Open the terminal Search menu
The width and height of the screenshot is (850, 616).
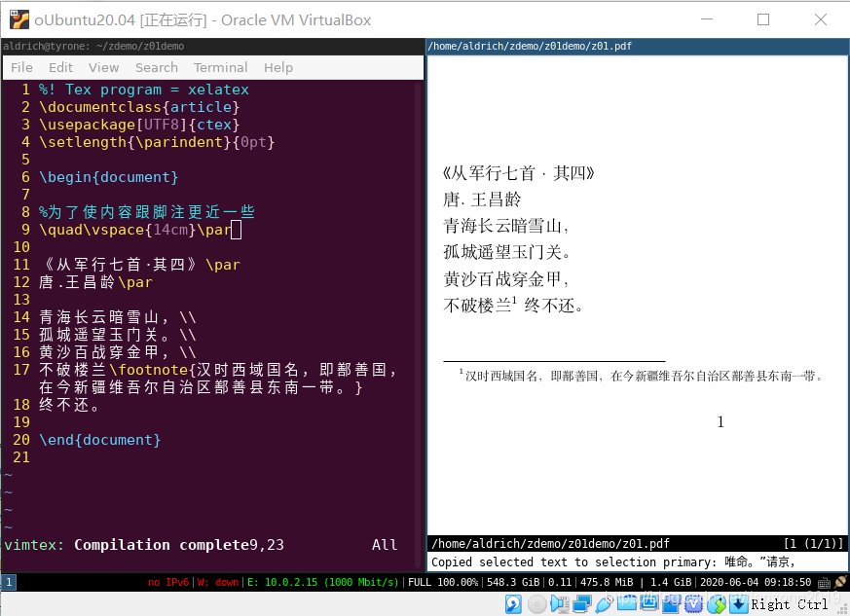[x=157, y=67]
